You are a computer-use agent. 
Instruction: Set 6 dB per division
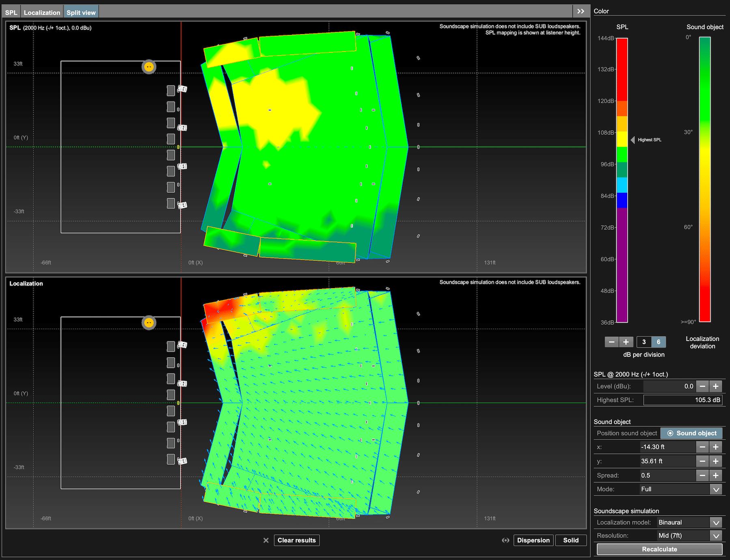pyautogui.click(x=659, y=342)
